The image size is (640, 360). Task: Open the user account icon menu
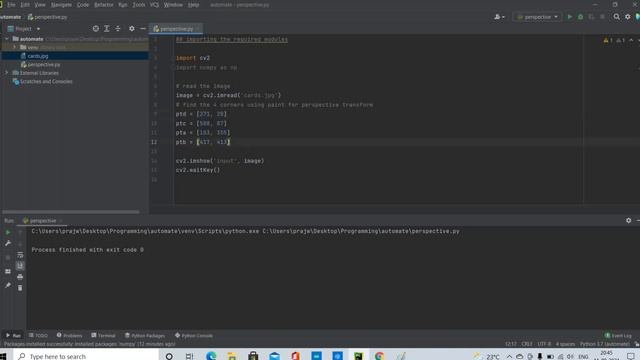click(x=499, y=17)
